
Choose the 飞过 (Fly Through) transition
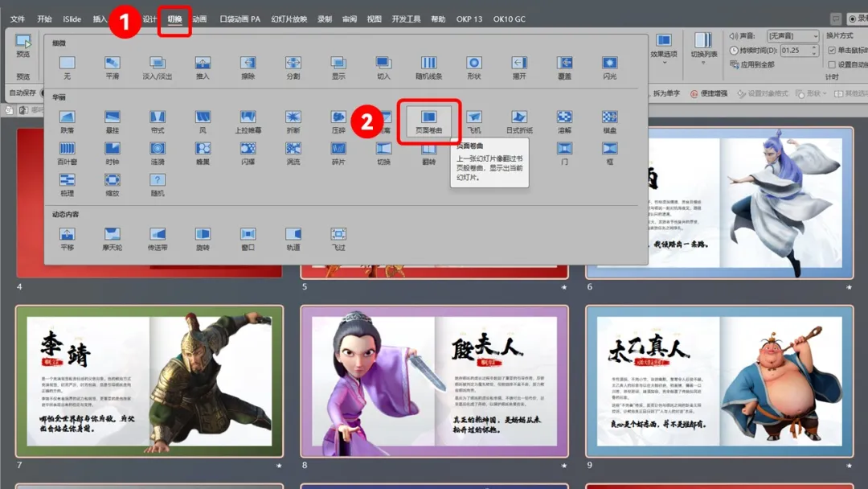[x=338, y=239]
